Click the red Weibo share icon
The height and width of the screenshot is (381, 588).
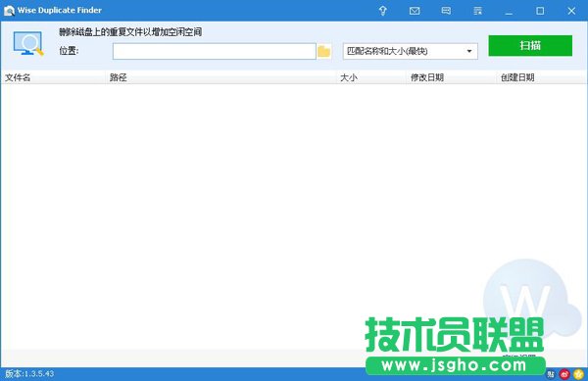[564, 374]
